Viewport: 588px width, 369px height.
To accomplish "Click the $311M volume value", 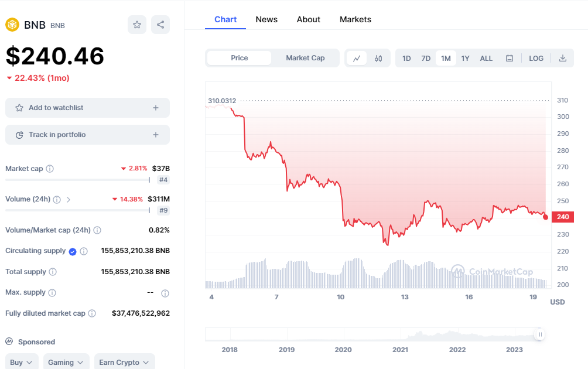I will [x=159, y=199].
